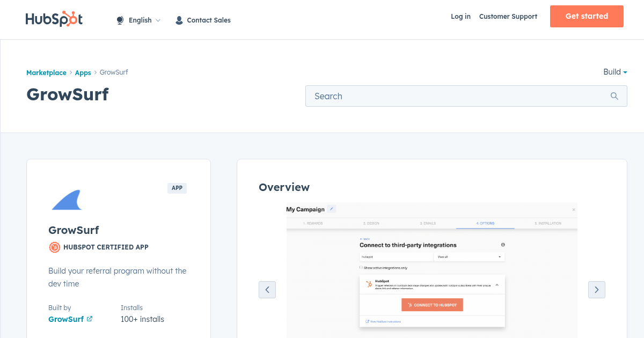This screenshot has height=338, width=644.
Task: Open the Log in link
Action: point(460,17)
